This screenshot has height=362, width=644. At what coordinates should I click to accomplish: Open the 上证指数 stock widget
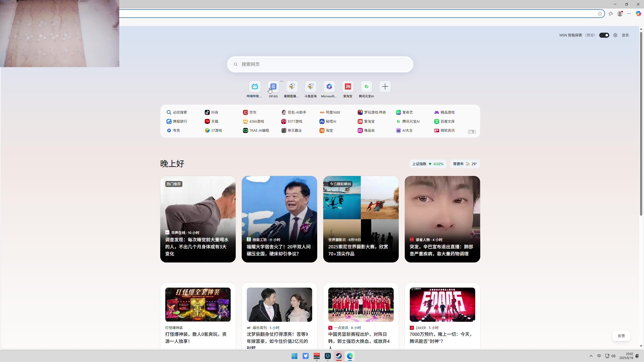coord(428,164)
